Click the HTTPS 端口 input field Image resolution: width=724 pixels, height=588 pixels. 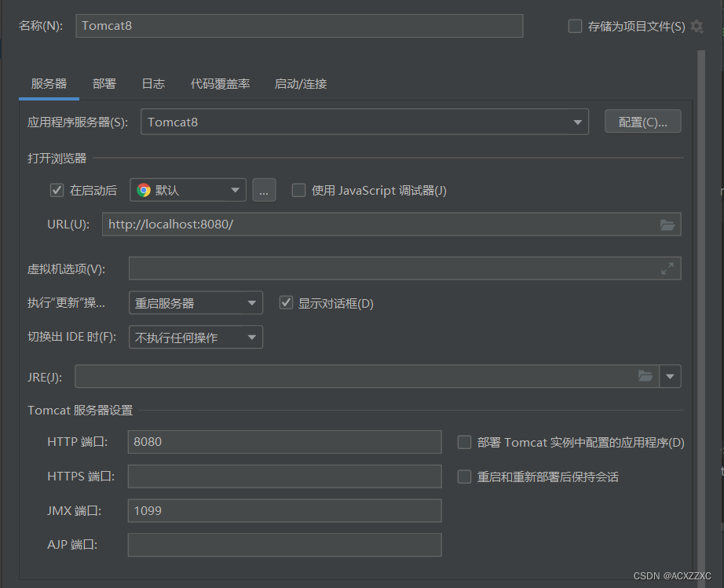285,477
